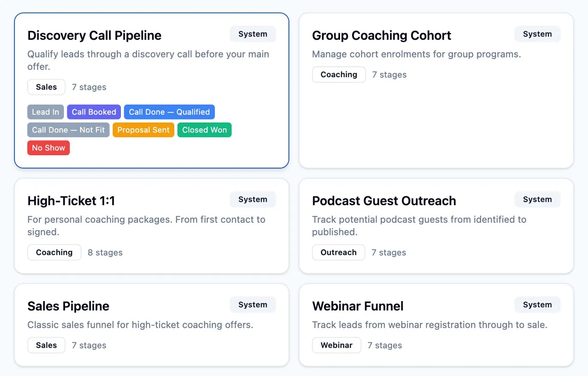Click "7 stages" on Group Coaching Cohort card
This screenshot has width=588, height=376.
[390, 75]
